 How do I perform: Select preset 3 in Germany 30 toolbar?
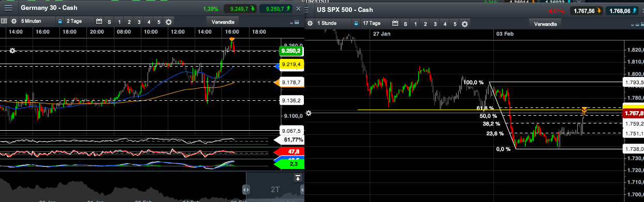(139, 22)
